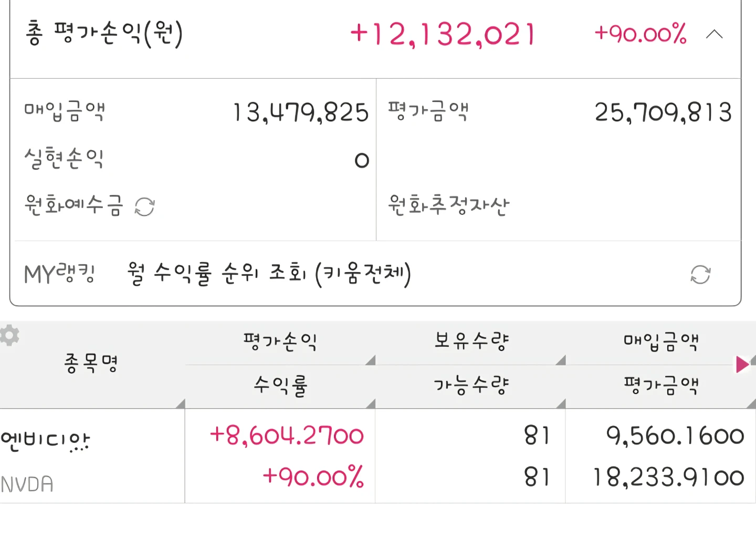Open column settings gear icon

[9, 335]
